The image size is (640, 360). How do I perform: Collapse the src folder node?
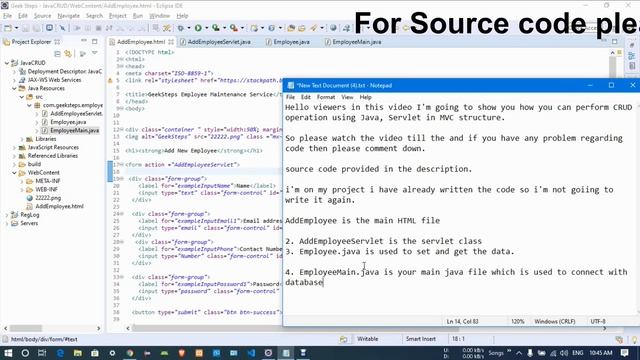coord(22,97)
